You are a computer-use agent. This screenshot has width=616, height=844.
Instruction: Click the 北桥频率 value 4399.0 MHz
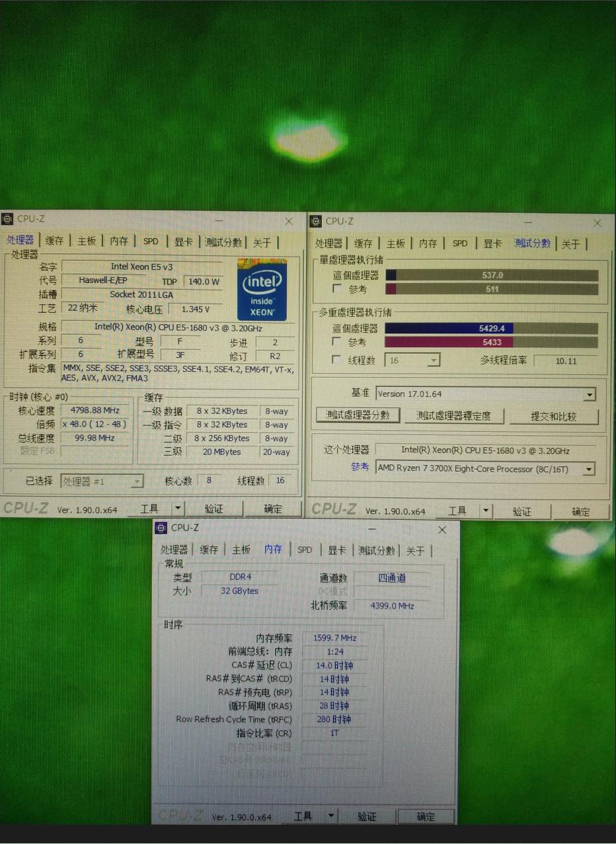point(392,605)
